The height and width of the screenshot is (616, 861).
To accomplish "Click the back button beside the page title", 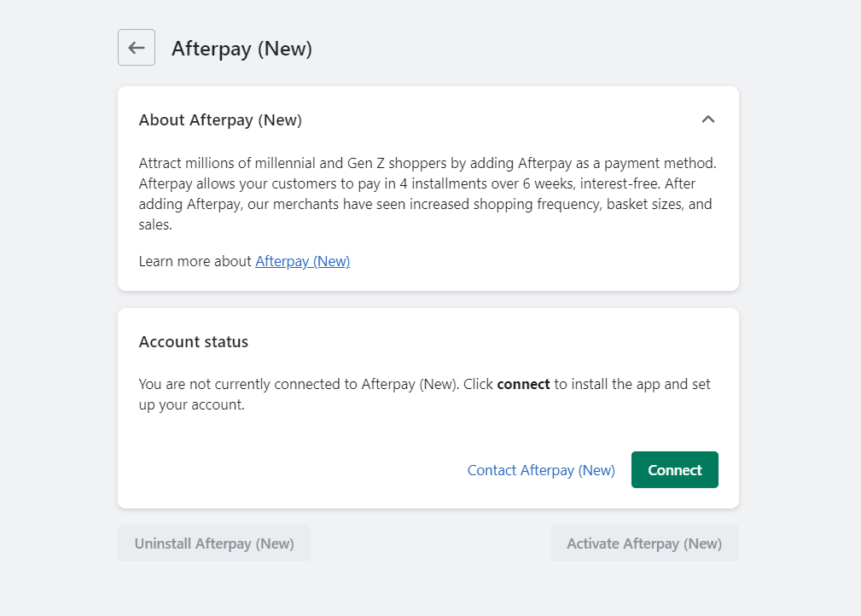I will (136, 47).
